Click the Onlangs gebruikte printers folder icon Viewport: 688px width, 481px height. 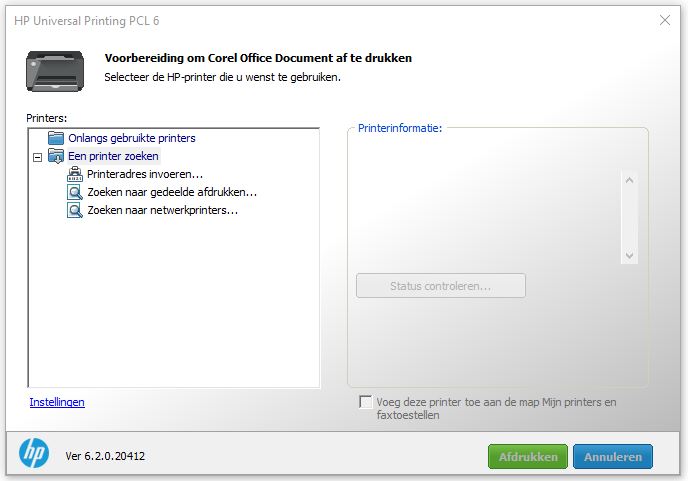pyautogui.click(x=56, y=138)
